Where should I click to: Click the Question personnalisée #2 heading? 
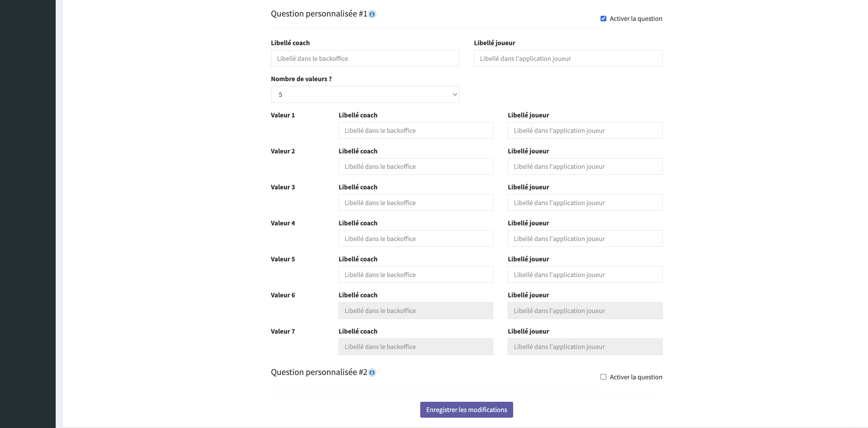pos(319,372)
